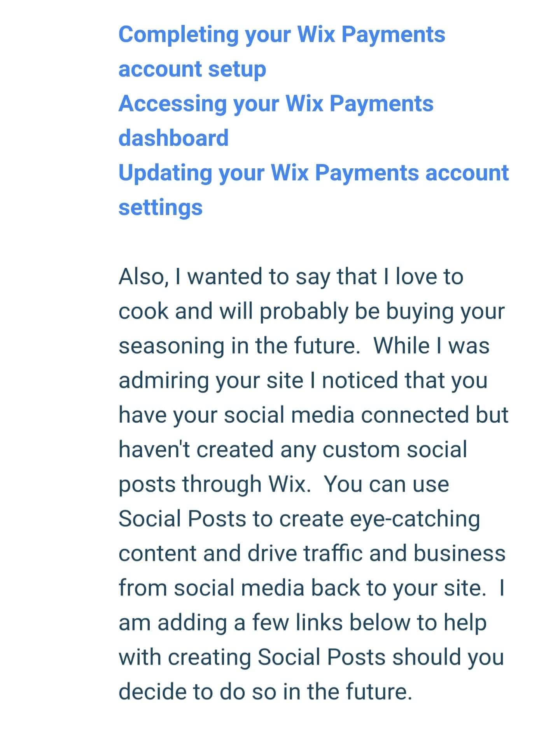This screenshot has width=560, height=740.
Task: Click the word "seasoning" in the message
Action: point(171,346)
